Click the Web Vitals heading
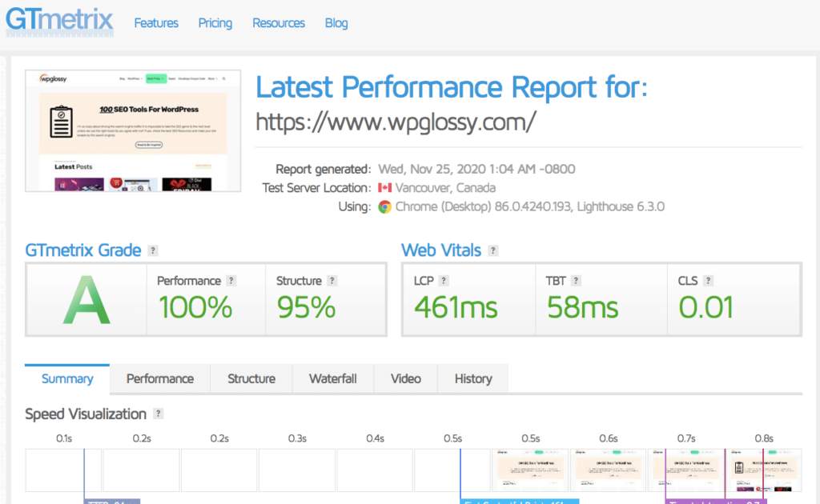This screenshot has width=820, height=504. pyautogui.click(x=441, y=250)
